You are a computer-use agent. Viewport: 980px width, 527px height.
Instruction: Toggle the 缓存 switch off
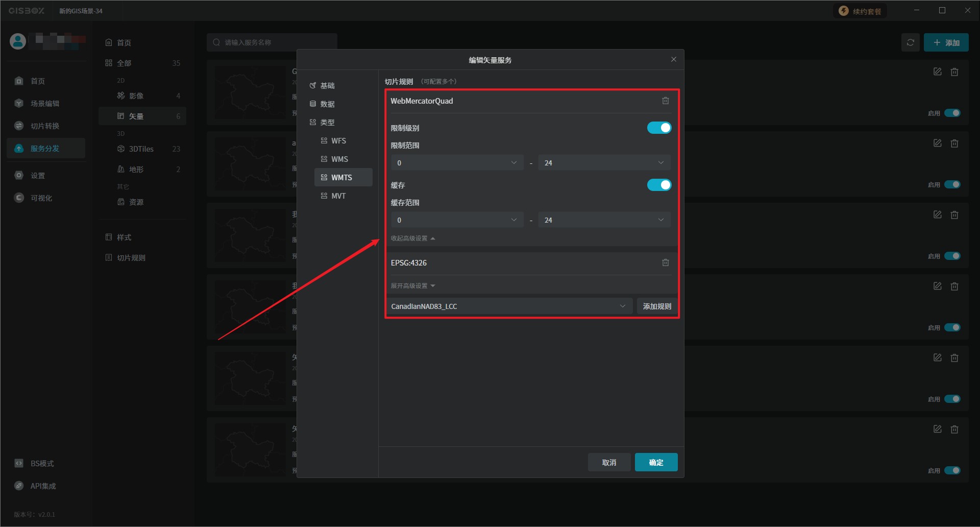659,185
